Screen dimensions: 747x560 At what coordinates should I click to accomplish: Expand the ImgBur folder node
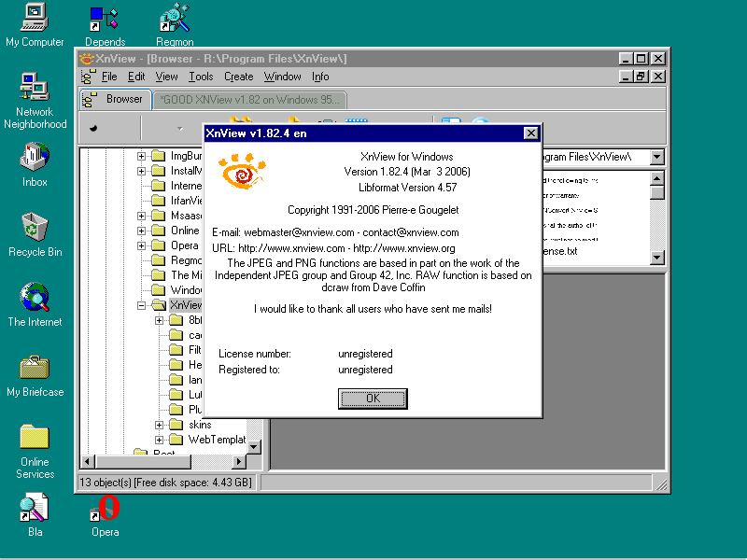(x=142, y=156)
